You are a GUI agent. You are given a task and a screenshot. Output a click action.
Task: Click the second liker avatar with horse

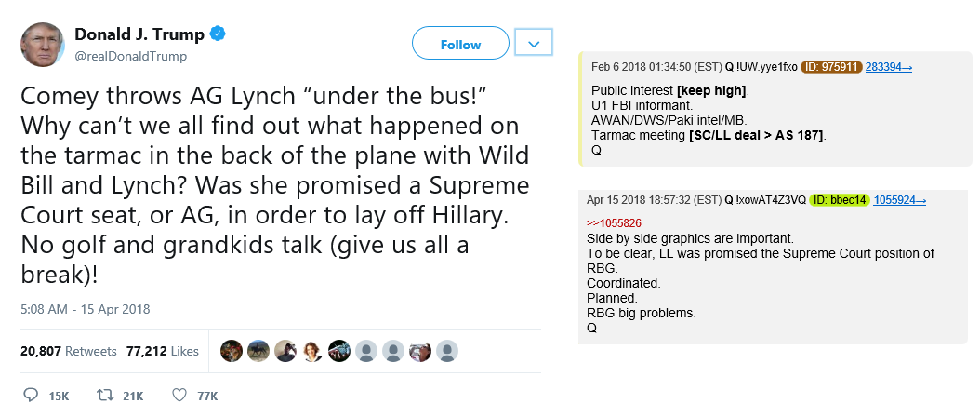pyautogui.click(x=258, y=351)
